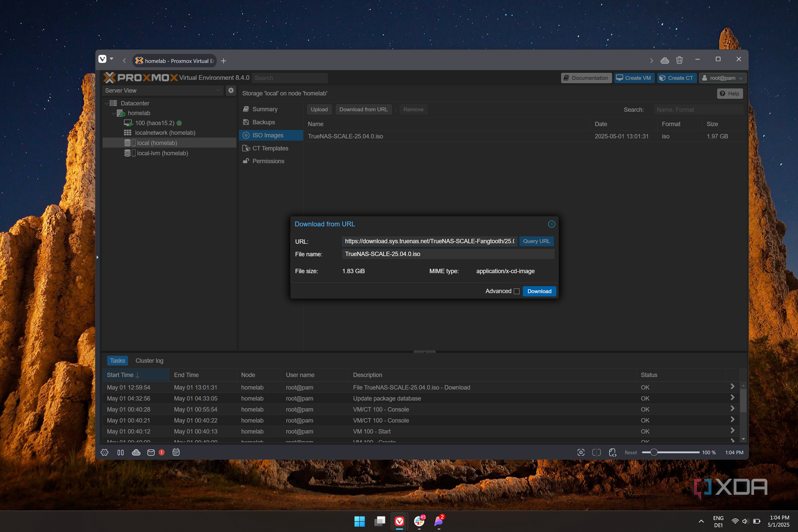
Task: Focus the Name, Format search field
Action: click(x=698, y=110)
